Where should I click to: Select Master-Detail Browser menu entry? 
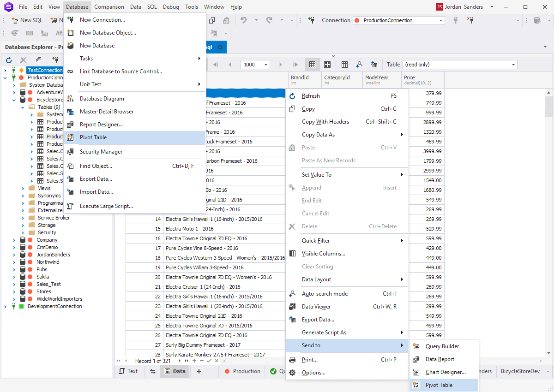(x=134, y=112)
